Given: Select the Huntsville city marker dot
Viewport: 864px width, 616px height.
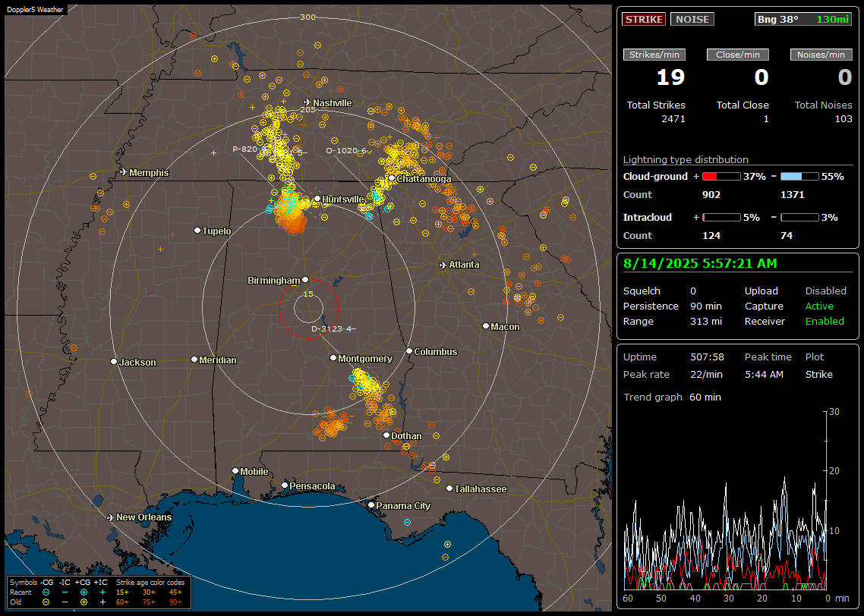Looking at the screenshot, I should point(317,199).
